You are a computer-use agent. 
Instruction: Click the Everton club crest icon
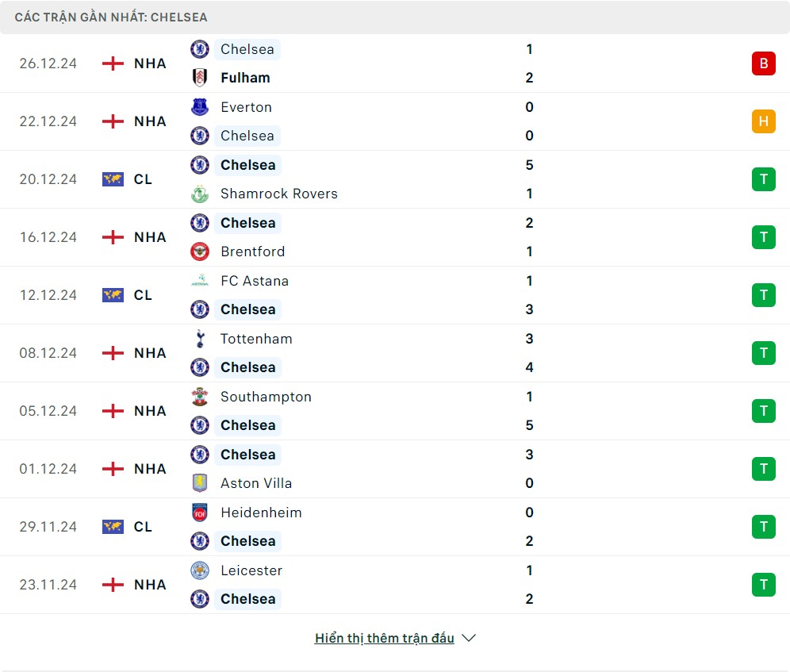point(200,107)
